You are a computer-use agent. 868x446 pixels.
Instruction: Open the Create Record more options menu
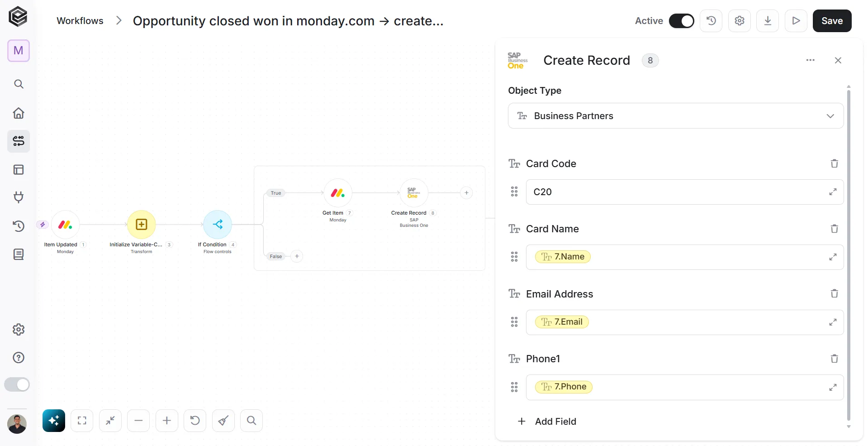point(811,60)
